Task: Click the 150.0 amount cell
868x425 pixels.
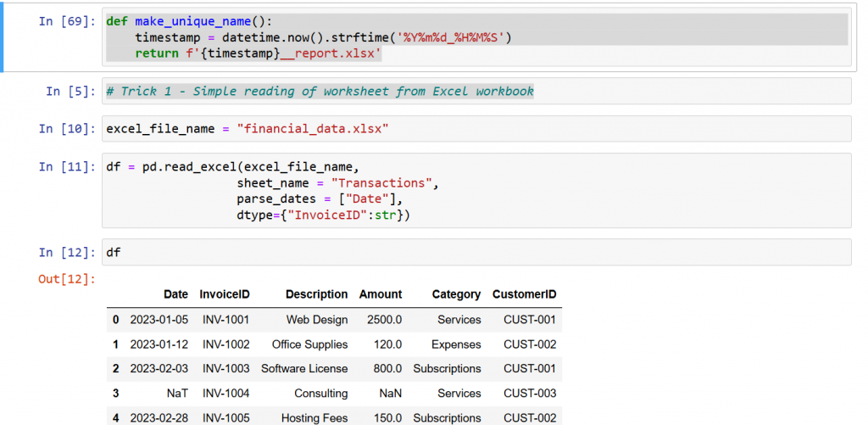Action: pos(387,418)
